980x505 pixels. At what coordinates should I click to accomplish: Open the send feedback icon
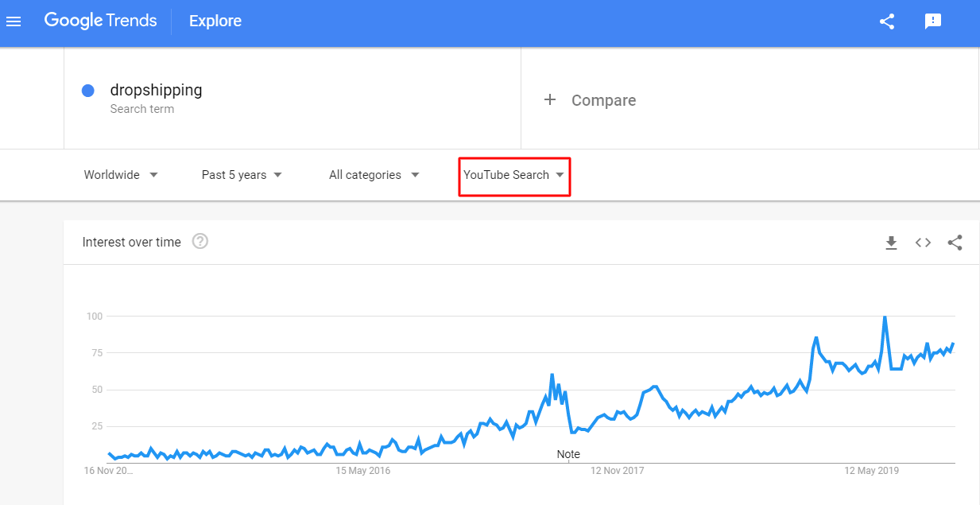coord(933,21)
